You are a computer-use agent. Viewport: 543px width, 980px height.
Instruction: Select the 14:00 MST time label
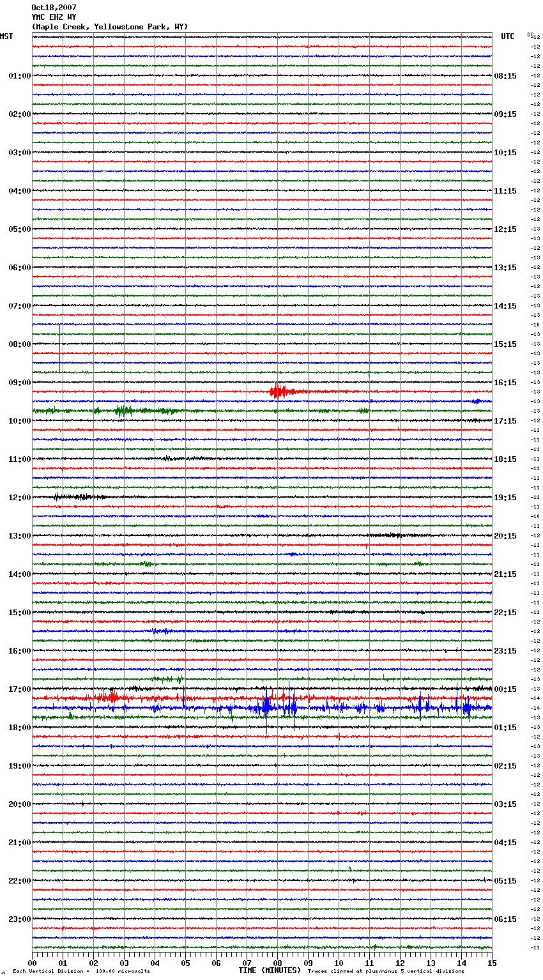[20, 574]
